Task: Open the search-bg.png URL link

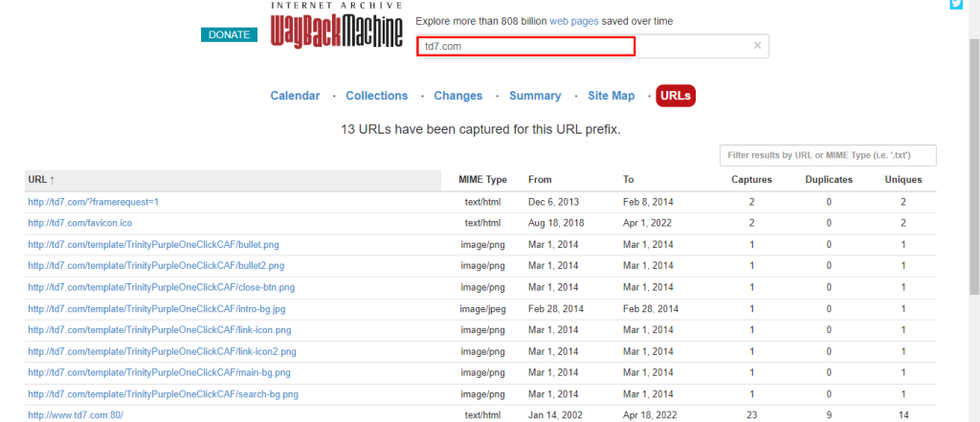Action: point(163,394)
